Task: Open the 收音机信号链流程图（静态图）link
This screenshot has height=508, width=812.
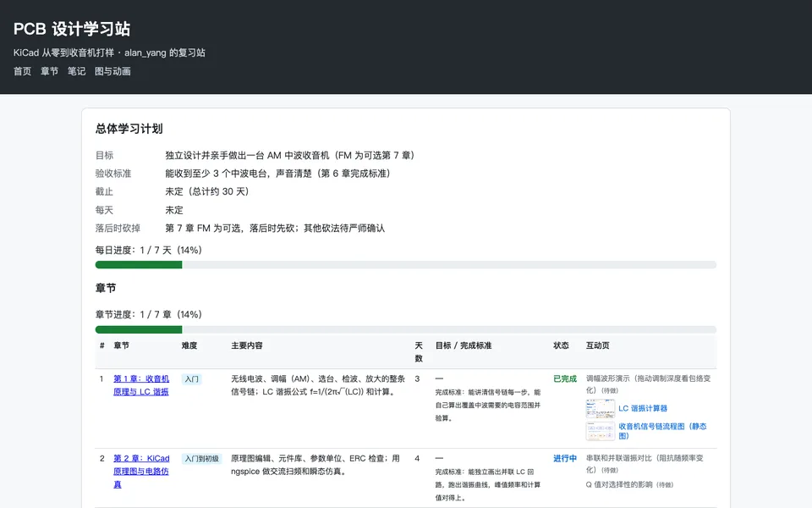Action: [x=662, y=431]
